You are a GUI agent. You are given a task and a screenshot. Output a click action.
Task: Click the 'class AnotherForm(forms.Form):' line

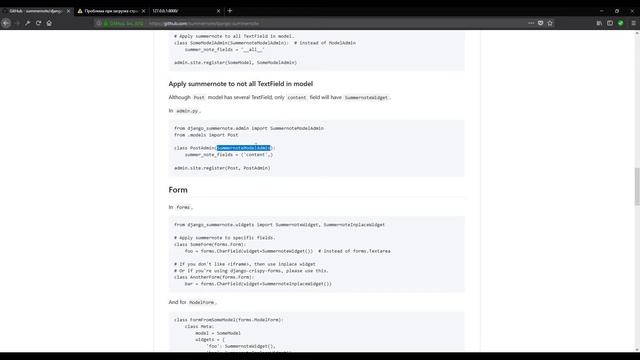click(x=214, y=277)
